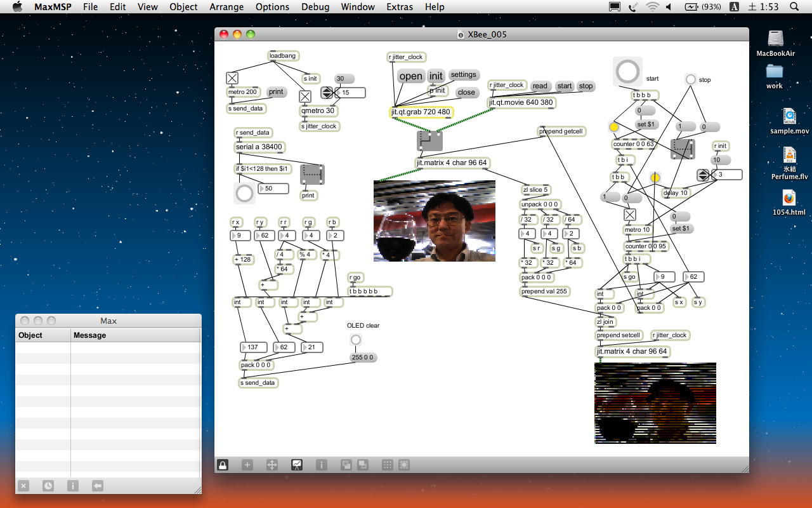This screenshot has width=812, height=508.
Task: Unlock the patcher with the lock icon
Action: (x=223, y=465)
